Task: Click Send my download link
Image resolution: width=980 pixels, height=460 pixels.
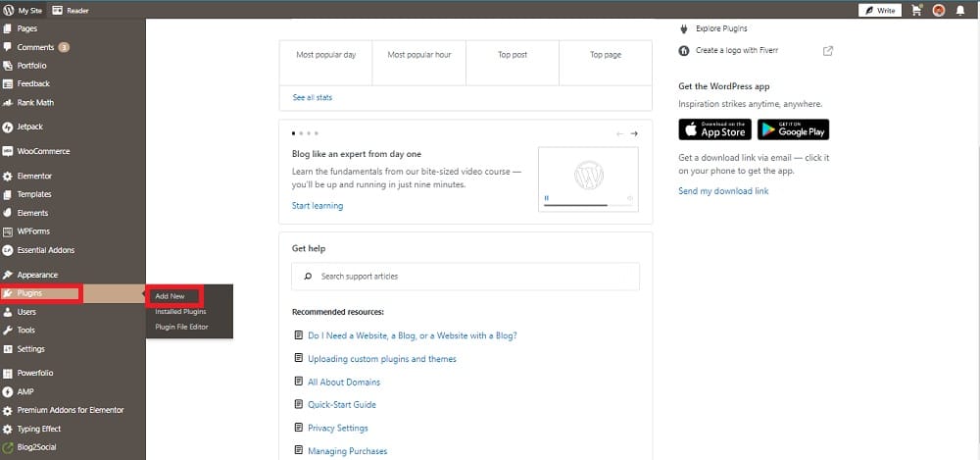Action: pos(723,191)
